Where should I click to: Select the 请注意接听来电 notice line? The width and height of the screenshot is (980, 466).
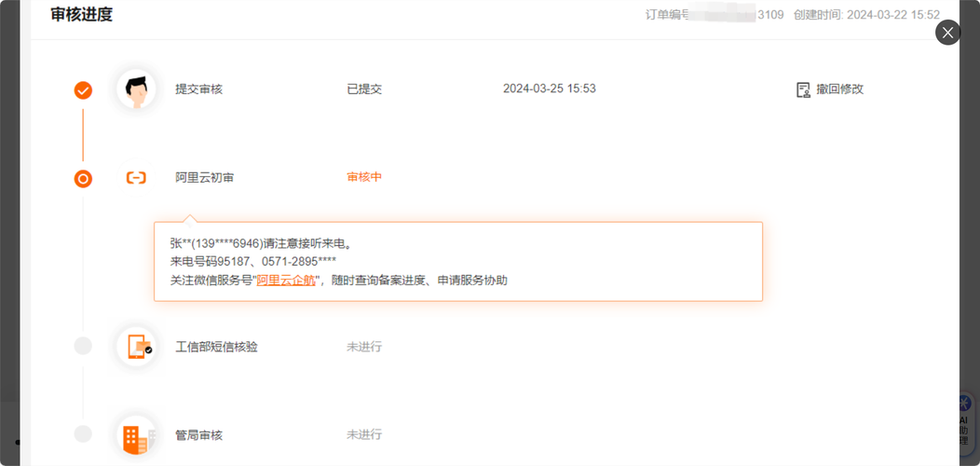click(x=261, y=243)
